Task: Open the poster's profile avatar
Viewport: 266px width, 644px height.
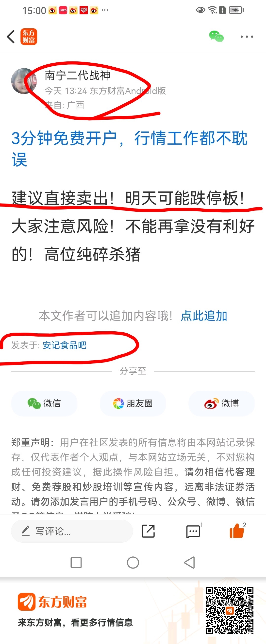Action: point(24,81)
